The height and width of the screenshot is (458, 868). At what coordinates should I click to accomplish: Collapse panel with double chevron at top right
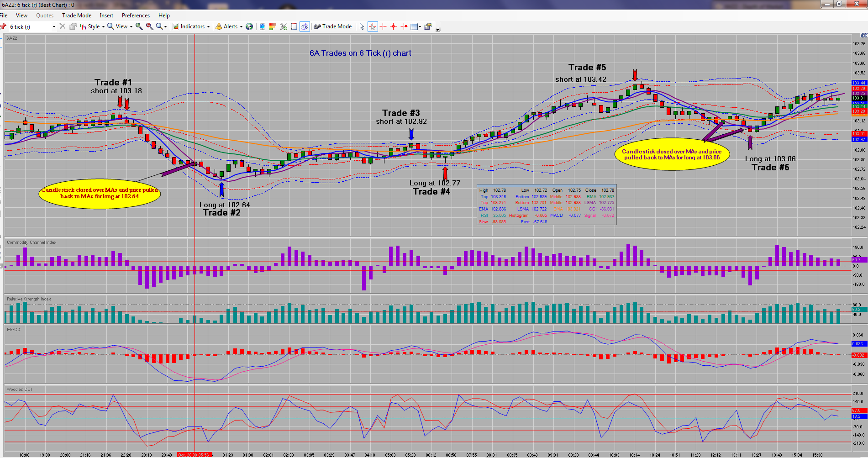[863, 35]
